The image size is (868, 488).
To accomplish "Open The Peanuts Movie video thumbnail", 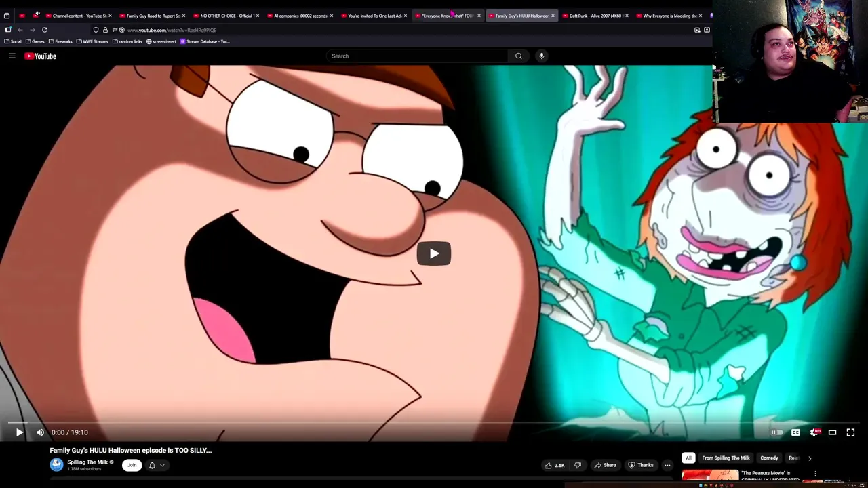I will coord(709,476).
